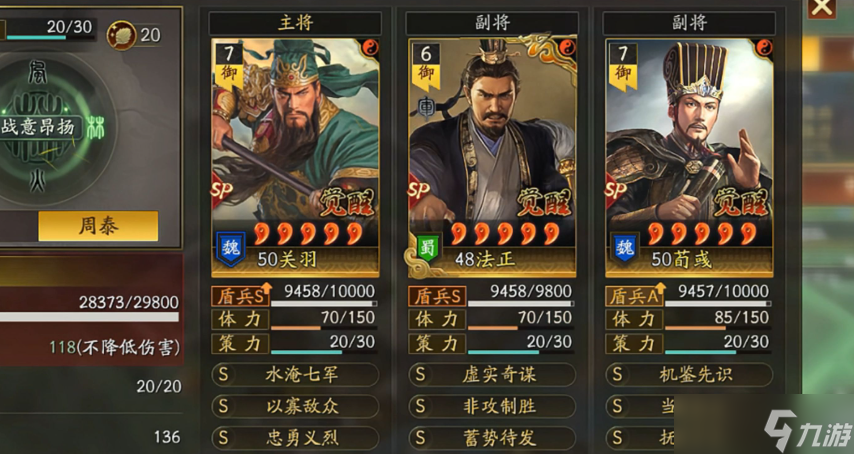Click the 盾兵A troop type tag under 荀彧
This screenshot has width=854, height=454.
[x=635, y=296]
